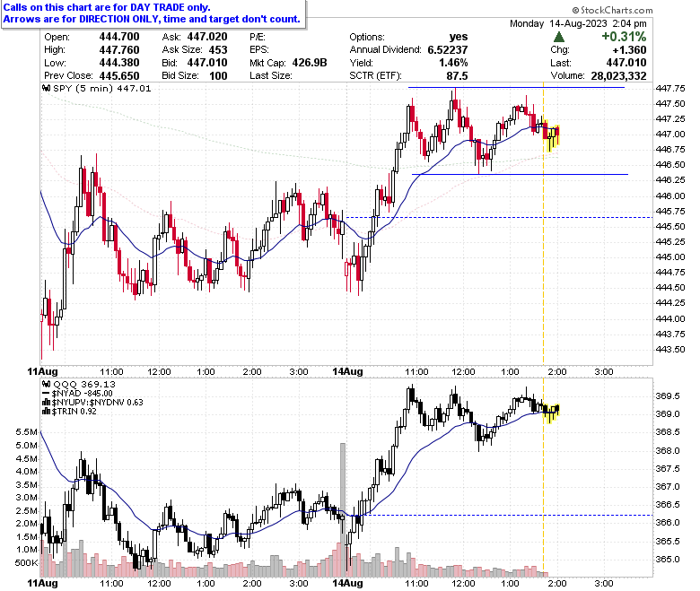The height and width of the screenshot is (591, 700).
Task: Click the High value 447.760
Action: coord(119,50)
